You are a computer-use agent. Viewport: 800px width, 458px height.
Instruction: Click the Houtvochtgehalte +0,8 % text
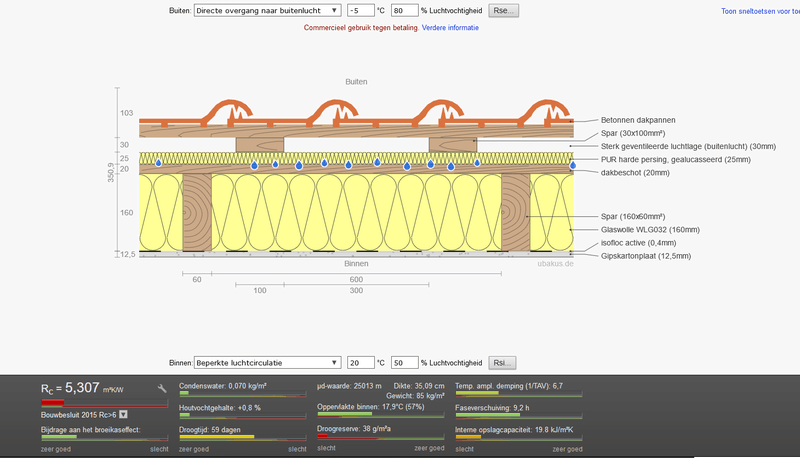tap(220, 408)
